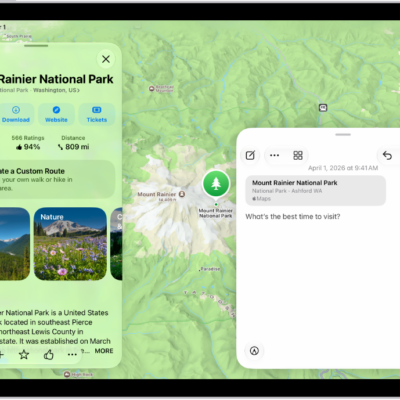Tap the thumbs up rating icon
The image size is (400, 400).
pos(49,355)
